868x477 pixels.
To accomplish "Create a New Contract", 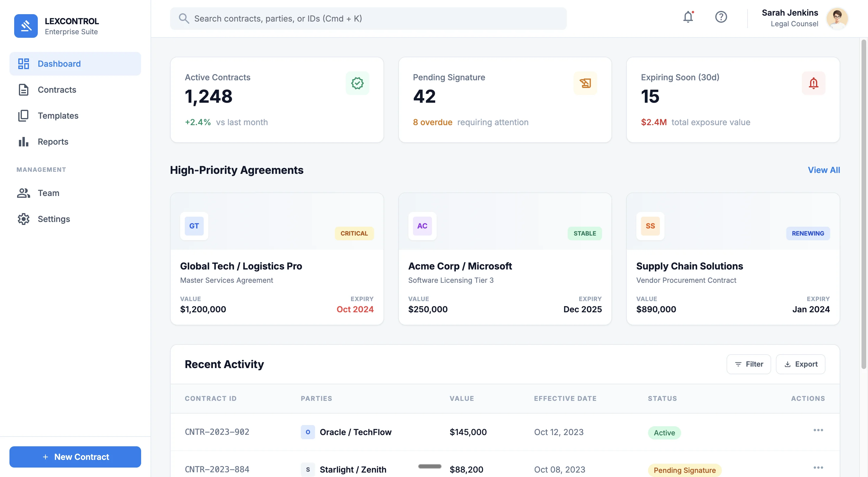I will point(75,457).
